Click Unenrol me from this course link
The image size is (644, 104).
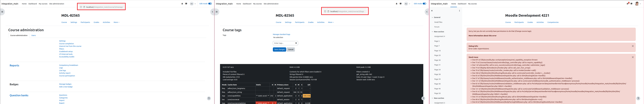pyautogui.click(x=70, y=46)
